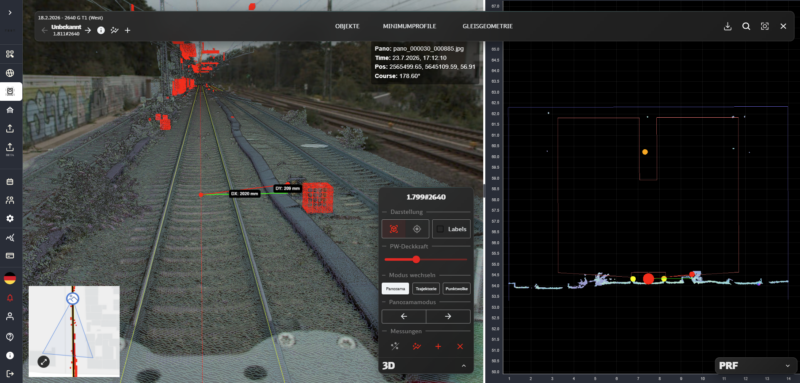Show object info with the top bar info icon

[101, 30]
